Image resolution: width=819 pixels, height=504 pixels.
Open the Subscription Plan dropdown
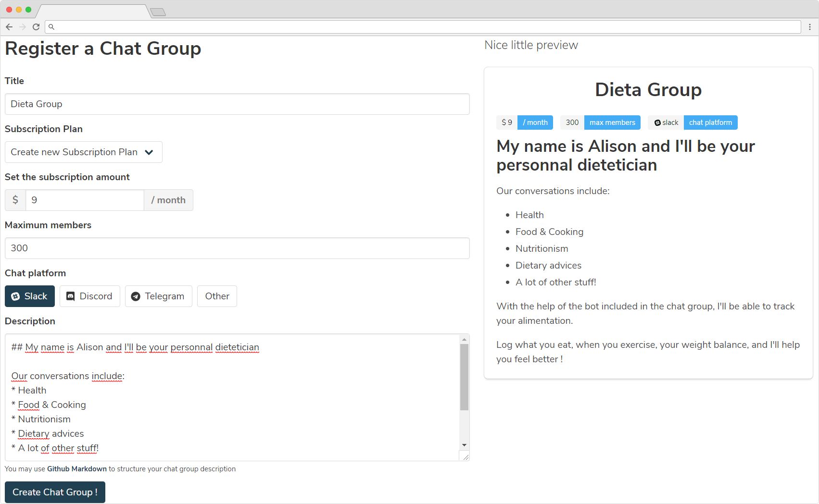tap(83, 152)
